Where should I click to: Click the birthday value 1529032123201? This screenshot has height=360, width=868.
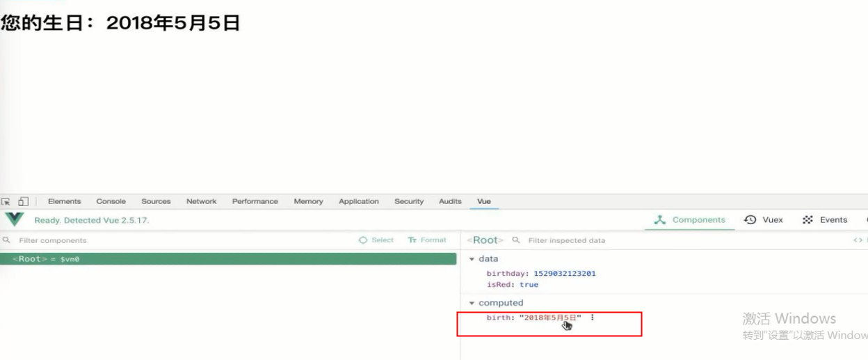[565, 274]
